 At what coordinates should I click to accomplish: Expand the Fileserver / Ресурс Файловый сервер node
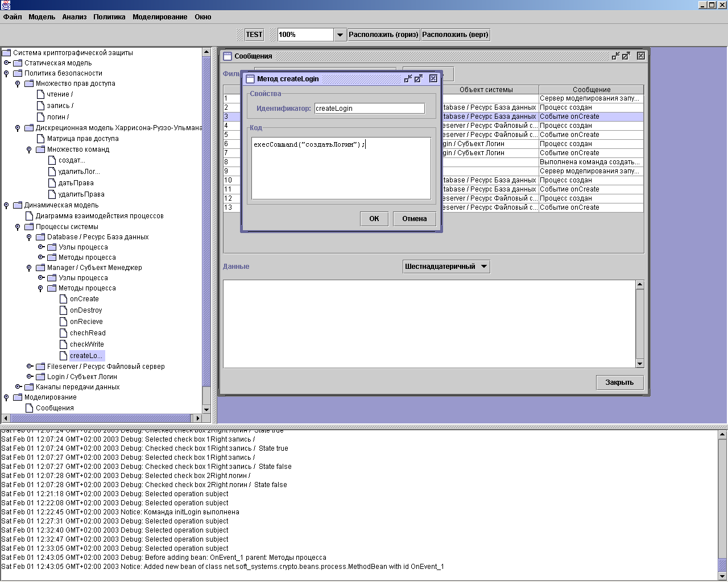30,367
